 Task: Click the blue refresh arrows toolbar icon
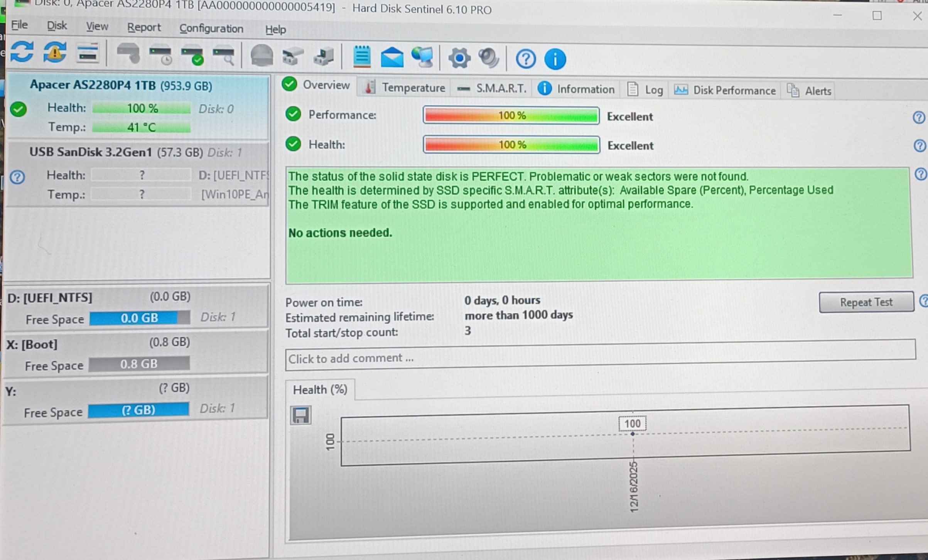pos(22,52)
